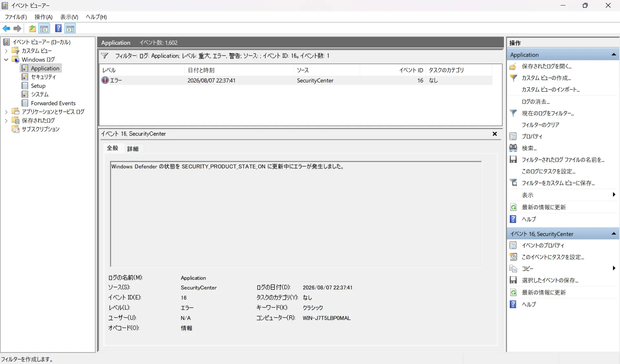
Task: Toggle the console tree pane toolbar icon
Action: coord(44,28)
